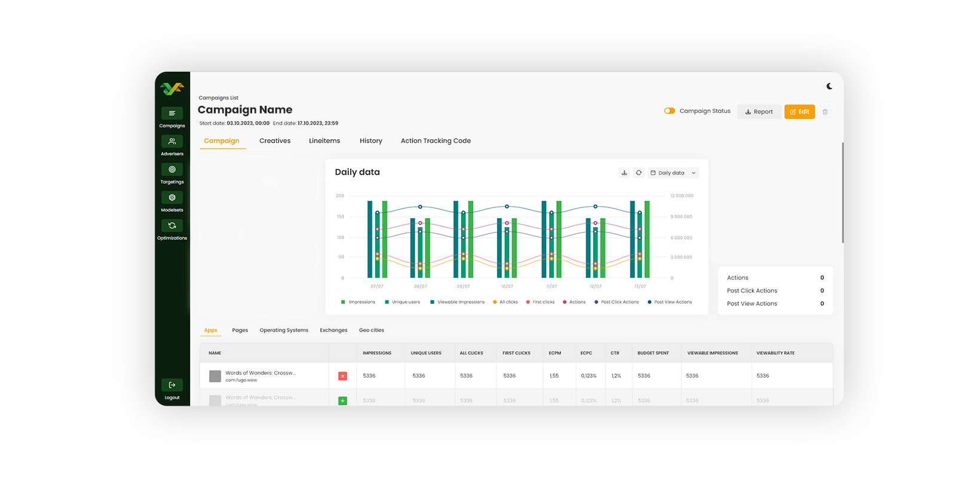This screenshot has width=980, height=484.
Task: Click the Logout icon
Action: click(x=172, y=385)
